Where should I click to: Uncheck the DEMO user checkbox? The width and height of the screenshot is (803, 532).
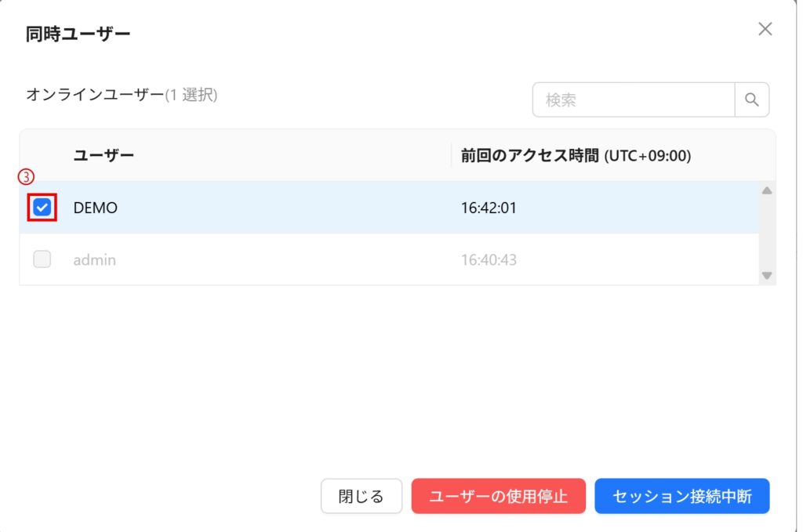click(42, 208)
